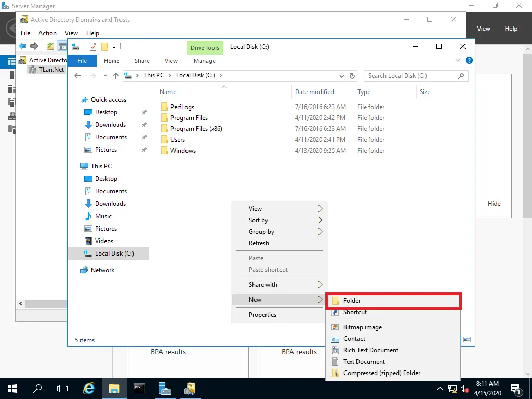
Task: Refresh the address bar location
Action: tap(352, 76)
